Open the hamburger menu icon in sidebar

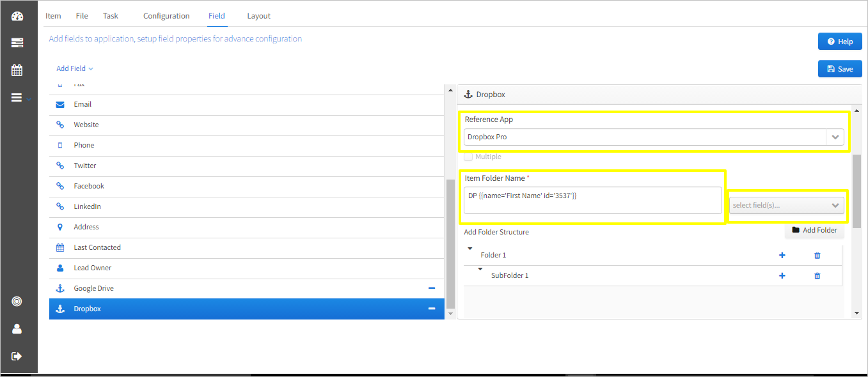pos(17,98)
